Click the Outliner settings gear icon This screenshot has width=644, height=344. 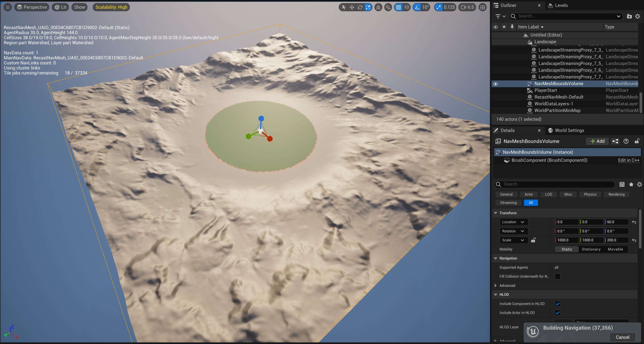pyautogui.click(x=637, y=16)
